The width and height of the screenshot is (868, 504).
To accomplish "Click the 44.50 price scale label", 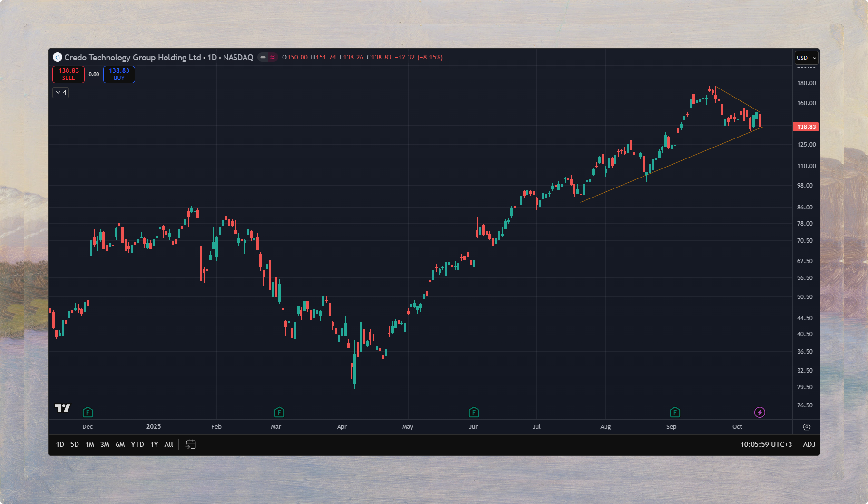I will point(805,318).
